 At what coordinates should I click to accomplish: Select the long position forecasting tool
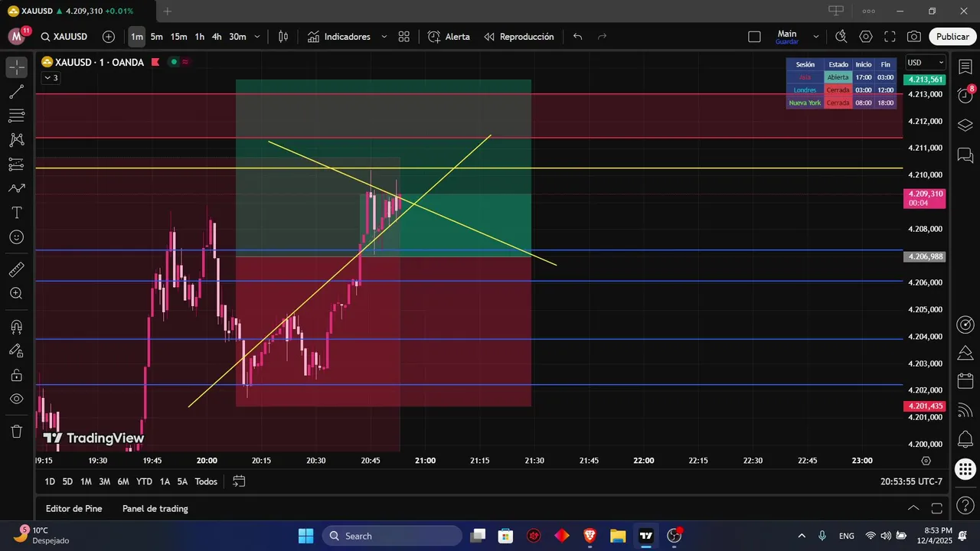tap(17, 164)
